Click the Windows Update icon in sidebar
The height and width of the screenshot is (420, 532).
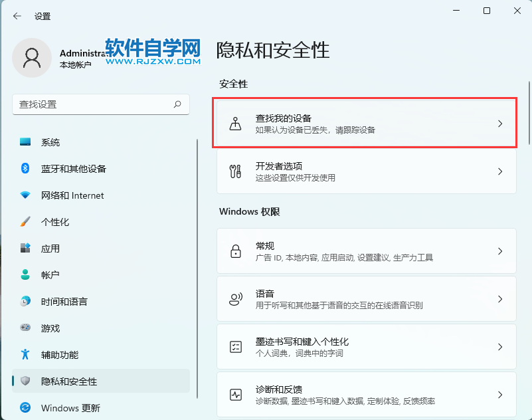[x=25, y=407]
